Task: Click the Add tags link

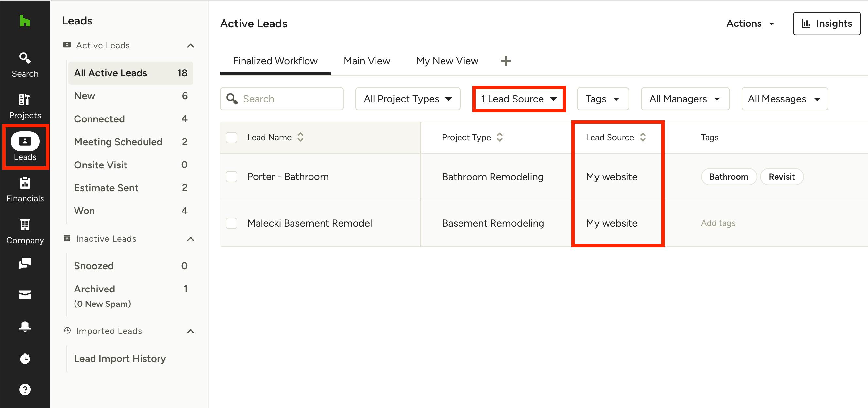Action: coord(718,223)
